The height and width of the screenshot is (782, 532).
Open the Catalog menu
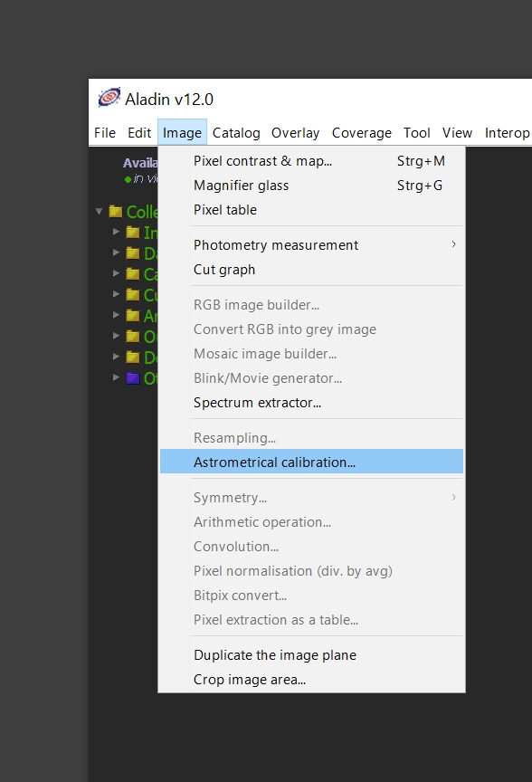point(236,133)
